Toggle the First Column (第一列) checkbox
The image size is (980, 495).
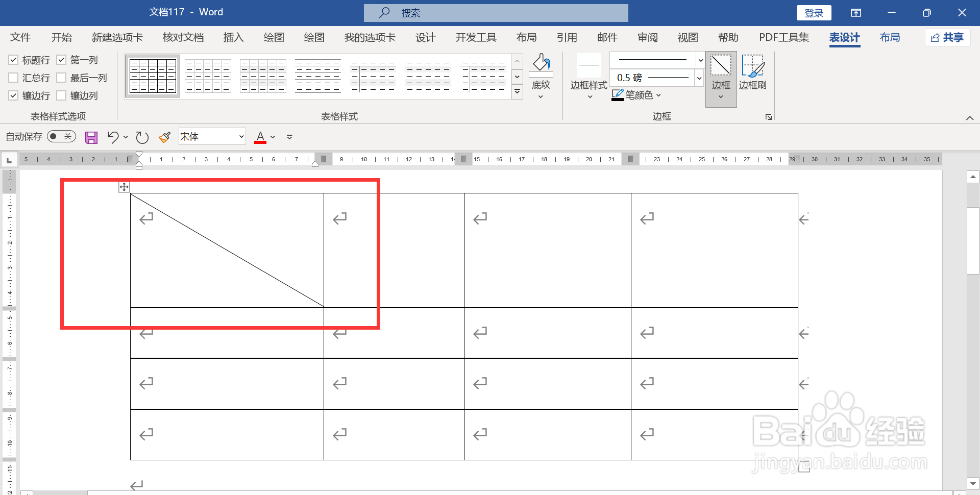61,60
